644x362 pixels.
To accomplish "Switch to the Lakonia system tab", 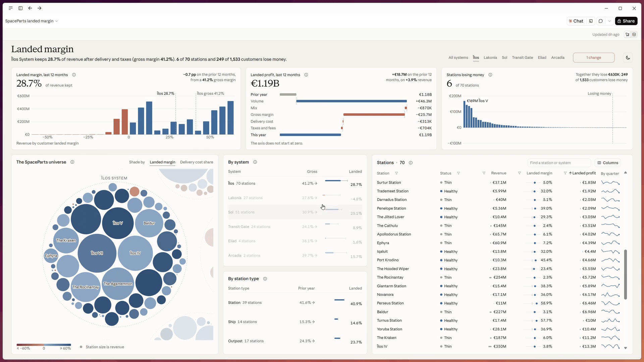I will coord(490,57).
